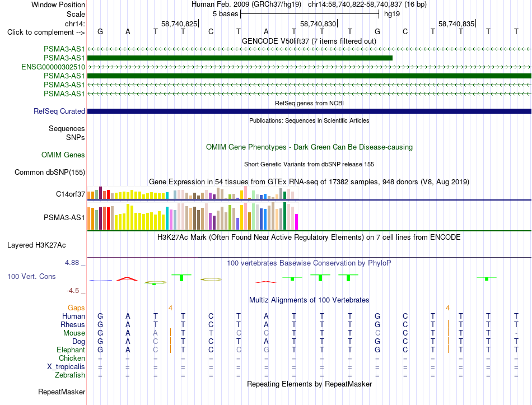Click the Elephant alignment row label

[x=71, y=350]
